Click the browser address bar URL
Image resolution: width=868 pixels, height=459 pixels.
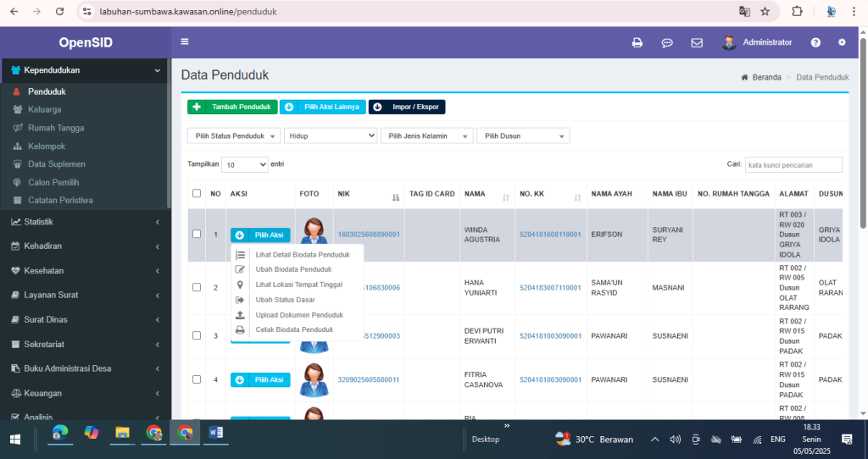pyautogui.click(x=188, y=12)
